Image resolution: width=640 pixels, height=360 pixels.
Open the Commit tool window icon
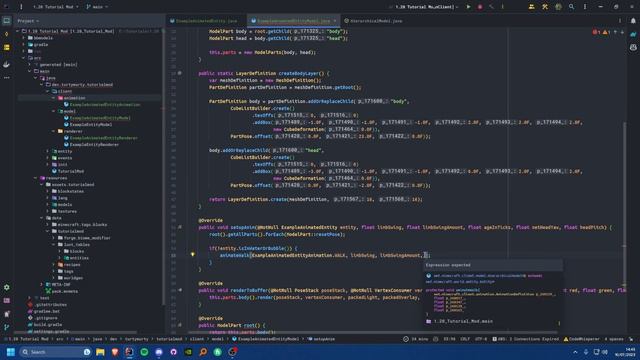coord(7,34)
